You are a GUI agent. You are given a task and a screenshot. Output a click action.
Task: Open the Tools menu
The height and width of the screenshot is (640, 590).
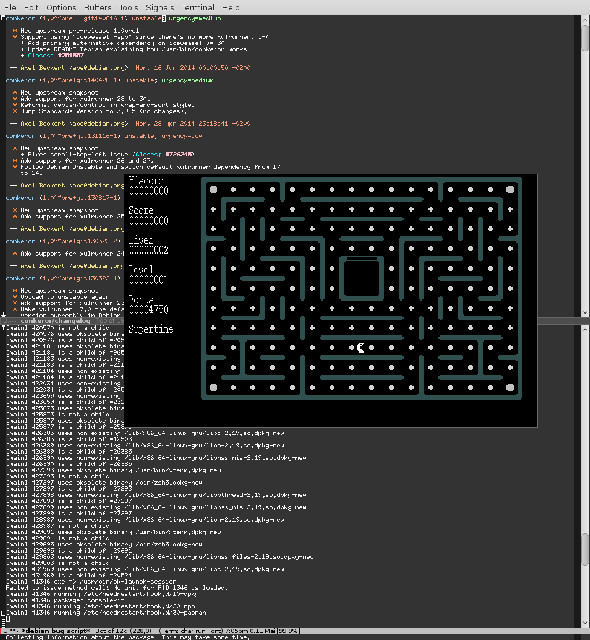point(129,7)
